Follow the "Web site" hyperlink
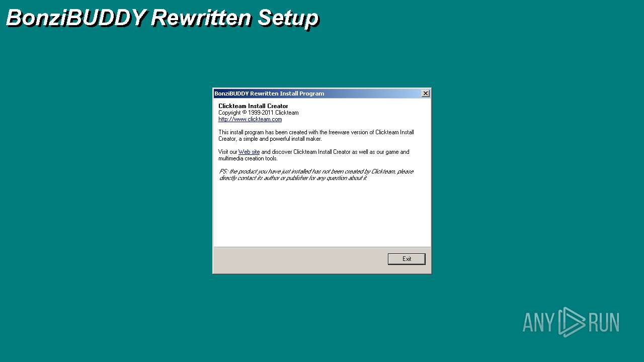This screenshot has width=644, height=362. pos(249,152)
